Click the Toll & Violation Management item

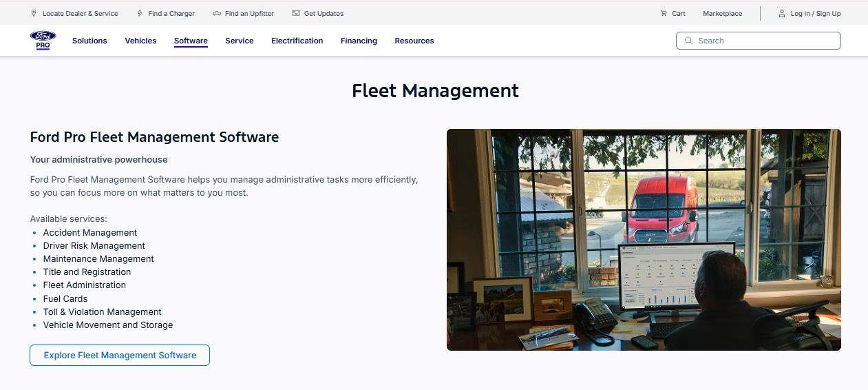pyautogui.click(x=103, y=312)
